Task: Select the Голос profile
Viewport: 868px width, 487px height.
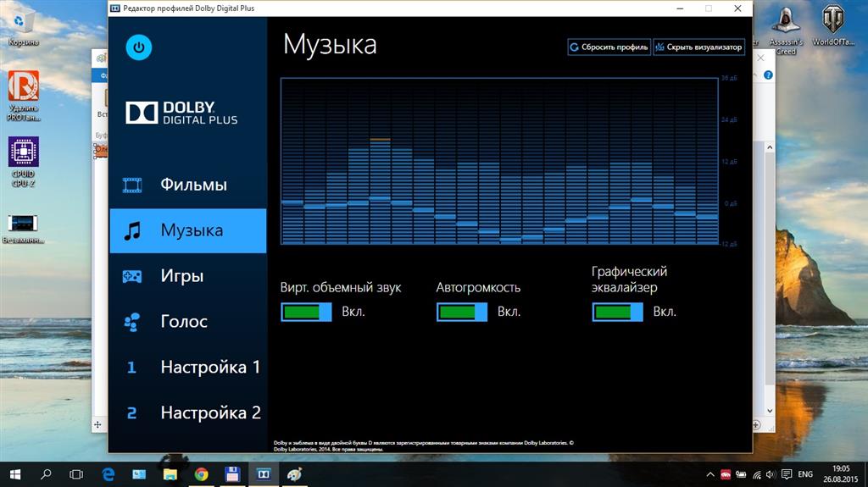Action: [187, 322]
